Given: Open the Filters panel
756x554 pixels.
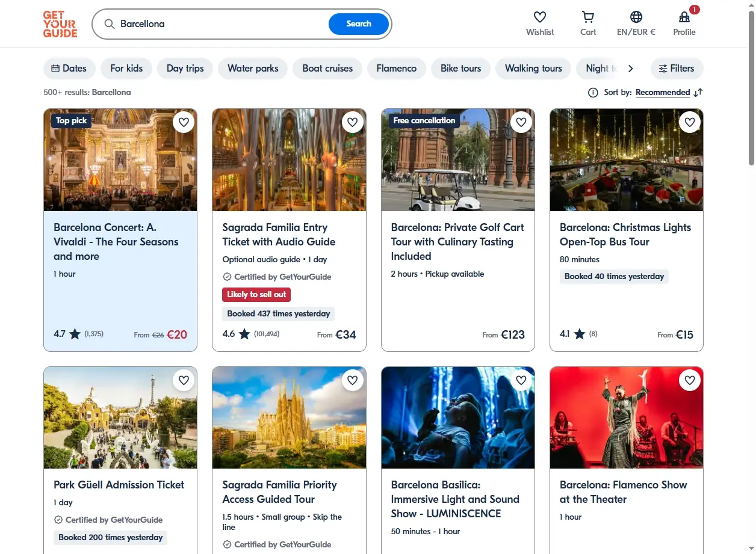Looking at the screenshot, I should 677,69.
